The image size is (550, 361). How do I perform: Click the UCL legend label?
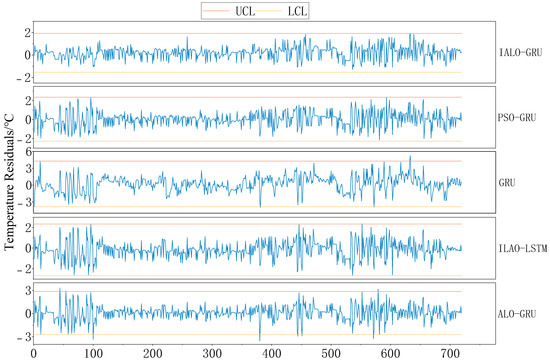click(245, 11)
